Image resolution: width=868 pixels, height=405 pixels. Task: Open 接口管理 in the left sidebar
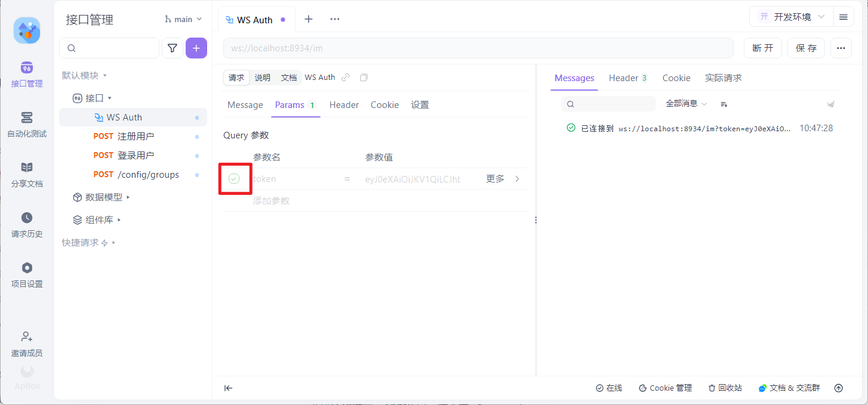pyautogui.click(x=27, y=75)
